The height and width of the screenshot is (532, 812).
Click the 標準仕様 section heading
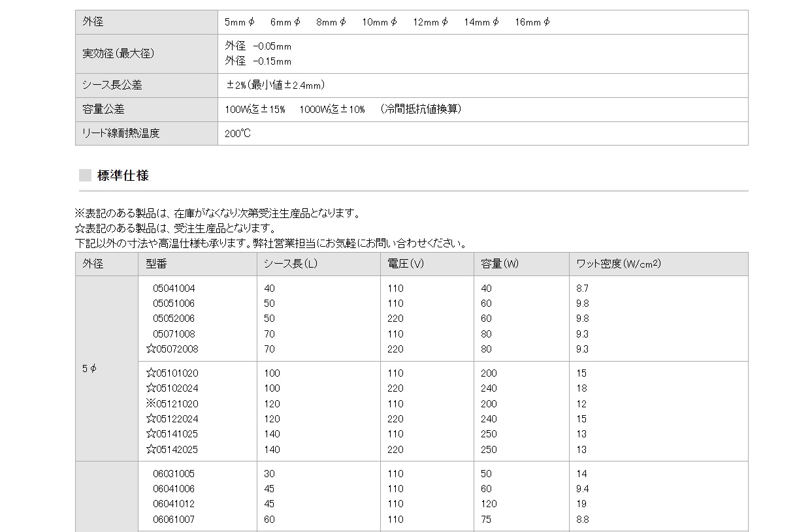point(123,176)
